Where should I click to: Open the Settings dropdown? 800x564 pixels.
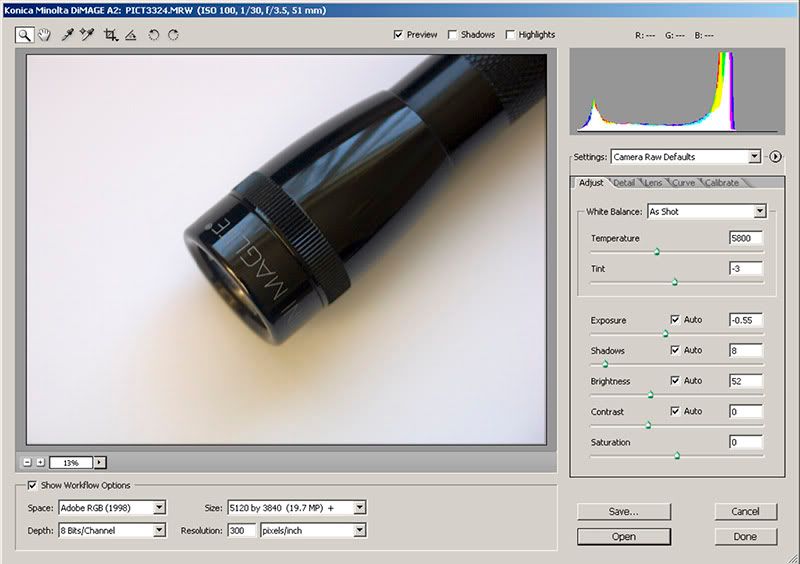coord(686,157)
